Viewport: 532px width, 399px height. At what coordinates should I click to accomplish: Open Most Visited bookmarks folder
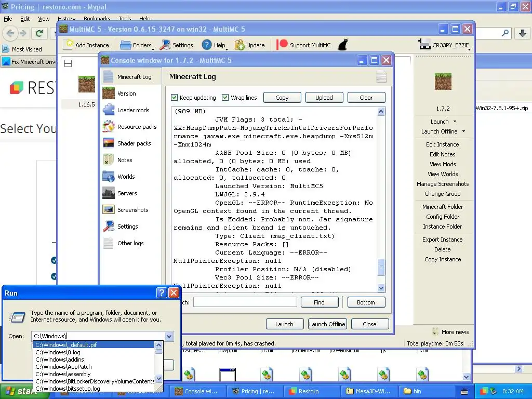tap(22, 49)
